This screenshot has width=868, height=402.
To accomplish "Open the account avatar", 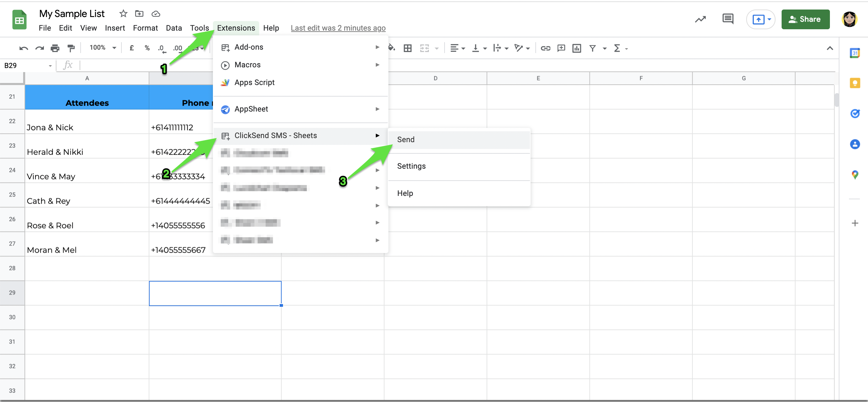I will pyautogui.click(x=849, y=19).
